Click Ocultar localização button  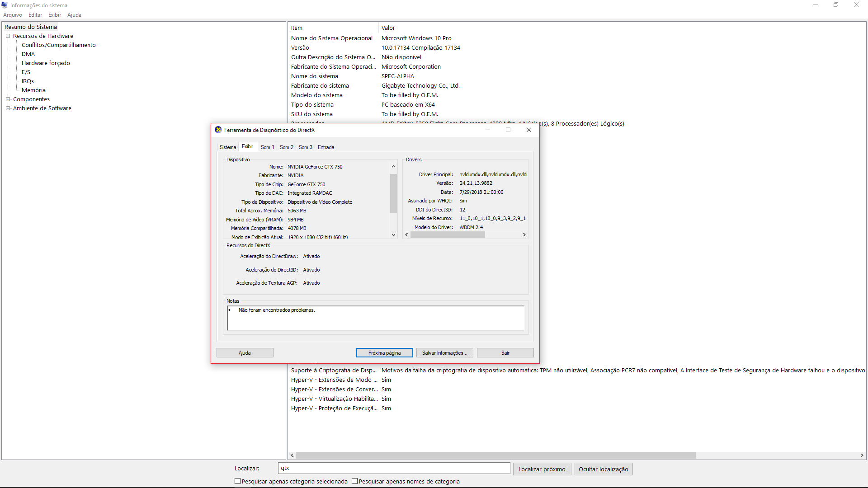point(604,469)
